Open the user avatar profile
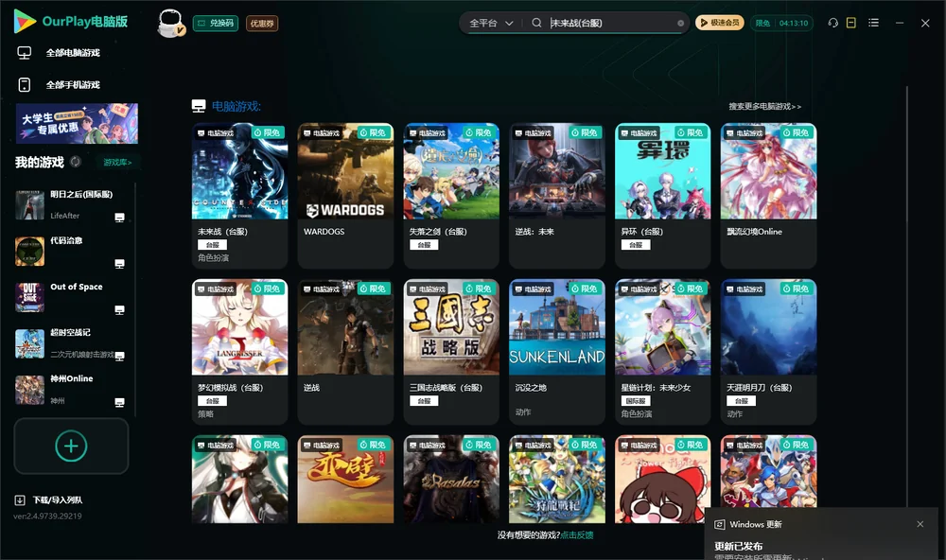The width and height of the screenshot is (946, 560). tap(170, 23)
